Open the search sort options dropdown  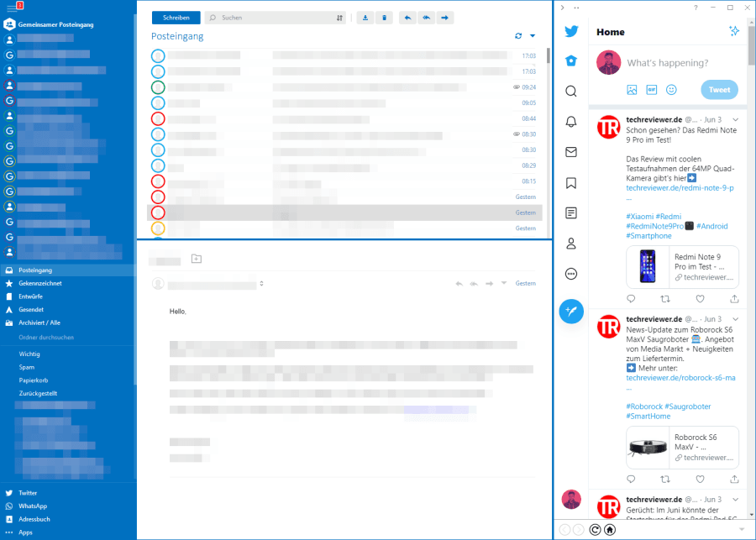pyautogui.click(x=339, y=17)
